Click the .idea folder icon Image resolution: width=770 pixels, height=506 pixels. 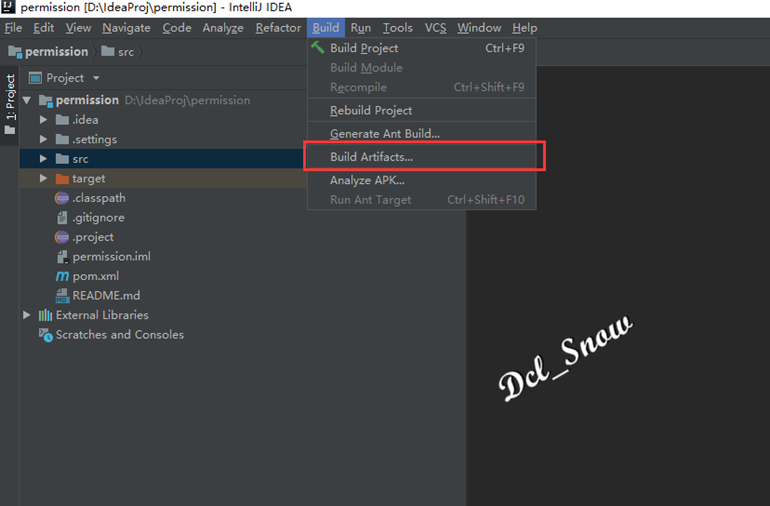pos(62,119)
